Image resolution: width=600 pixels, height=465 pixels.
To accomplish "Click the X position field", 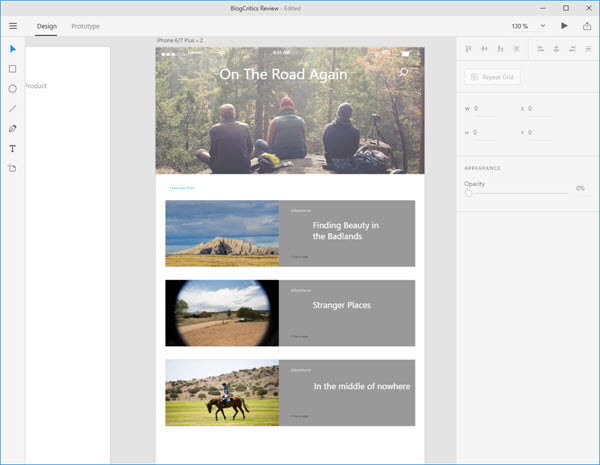I will [x=540, y=109].
